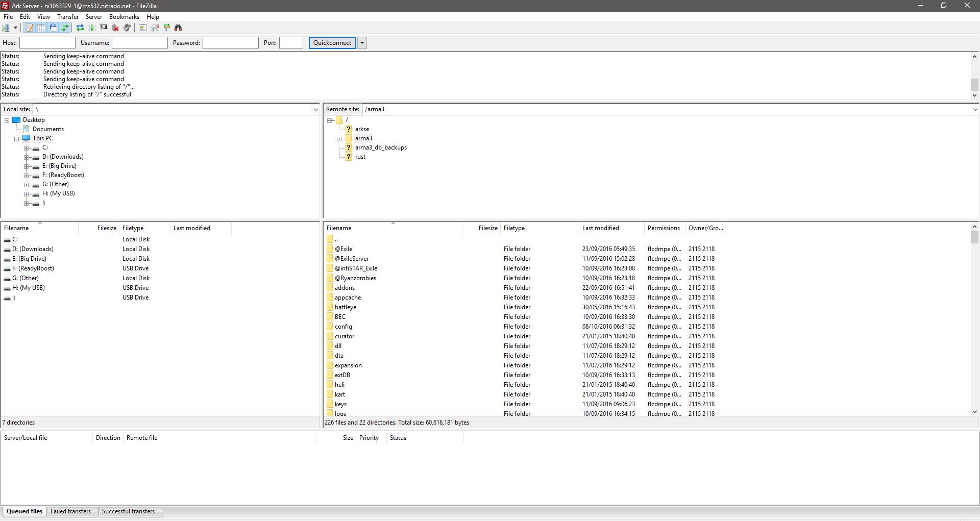
Task: Open the Transfer menu
Action: 68,17
